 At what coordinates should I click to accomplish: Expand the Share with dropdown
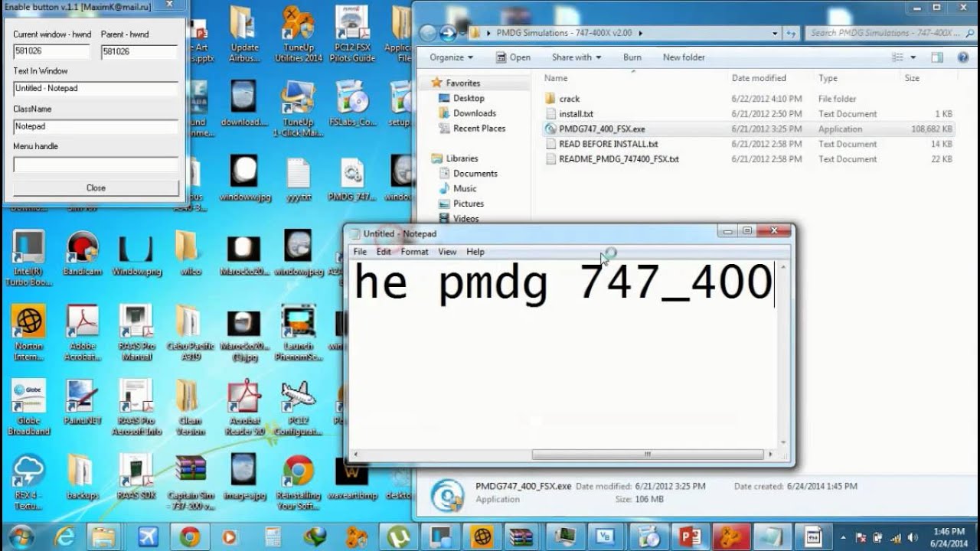(576, 57)
